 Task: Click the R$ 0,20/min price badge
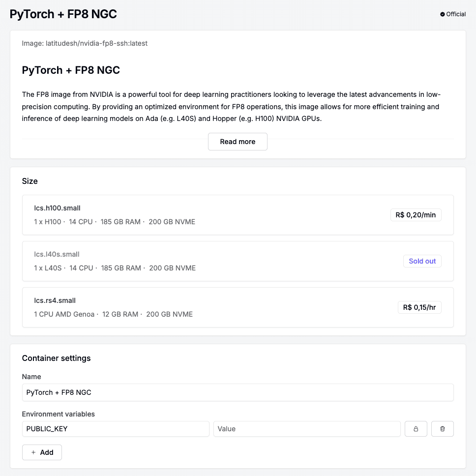coord(416,215)
